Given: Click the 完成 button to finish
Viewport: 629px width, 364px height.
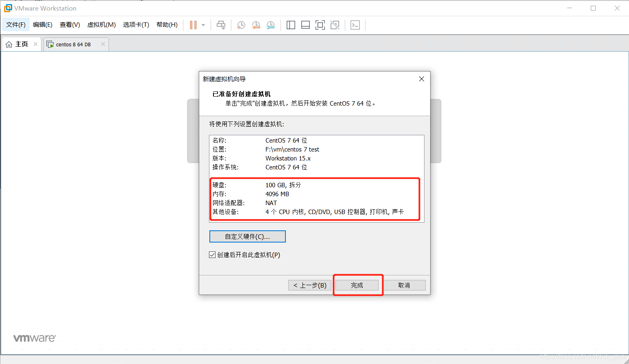Looking at the screenshot, I should point(357,285).
